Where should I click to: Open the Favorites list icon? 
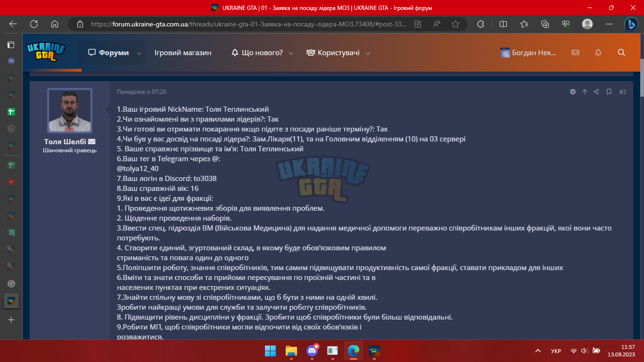pyautogui.click(x=524, y=24)
